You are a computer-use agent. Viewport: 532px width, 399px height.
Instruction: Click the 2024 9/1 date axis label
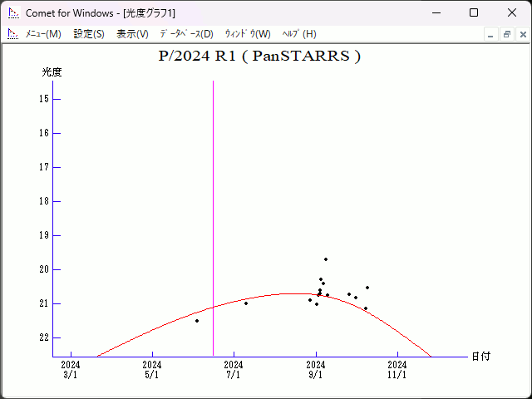[x=316, y=369]
